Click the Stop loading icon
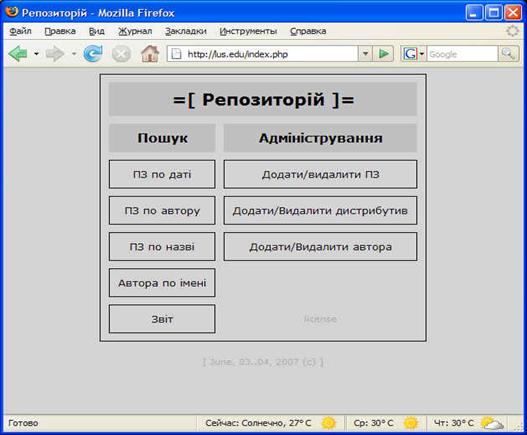 [x=121, y=54]
